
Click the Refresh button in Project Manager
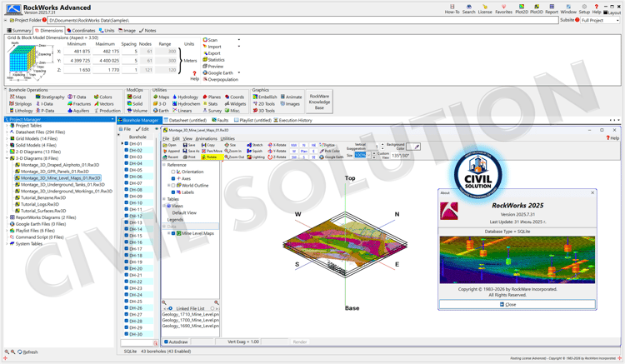[27, 352]
